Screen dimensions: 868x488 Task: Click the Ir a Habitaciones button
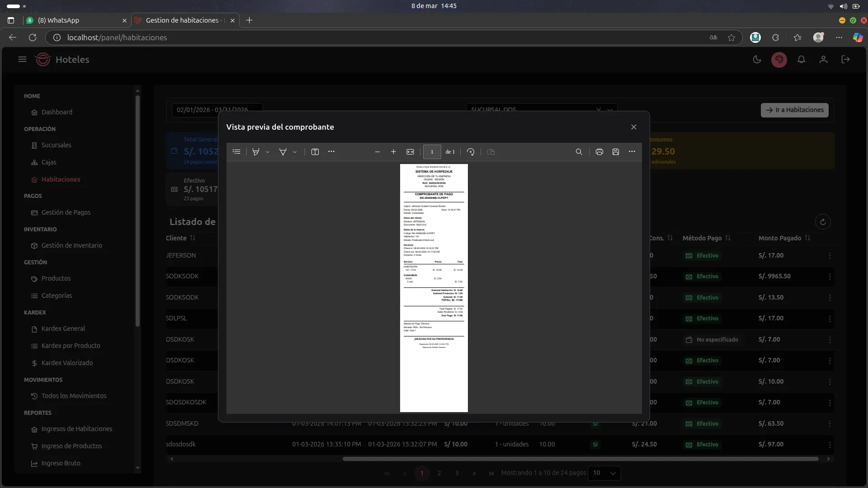coord(794,110)
